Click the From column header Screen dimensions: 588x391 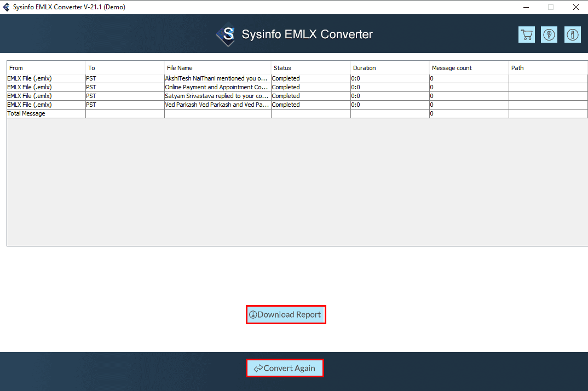46,68
